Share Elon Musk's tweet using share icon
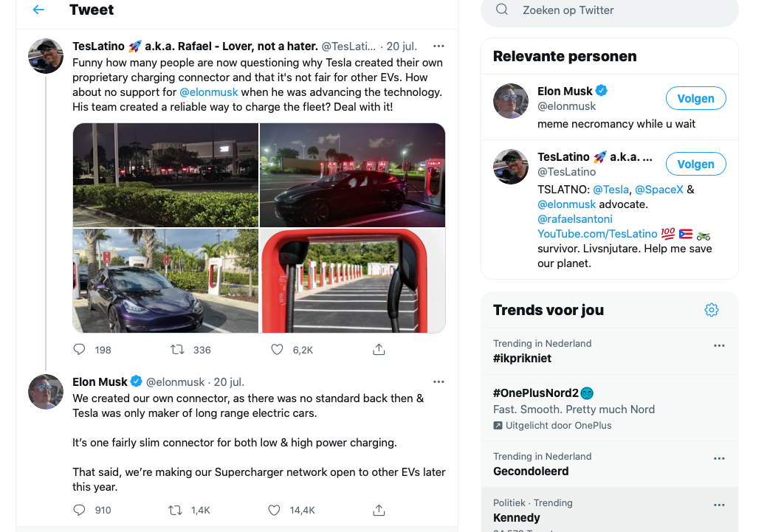Screen dimensions: 767x532 [379, 509]
